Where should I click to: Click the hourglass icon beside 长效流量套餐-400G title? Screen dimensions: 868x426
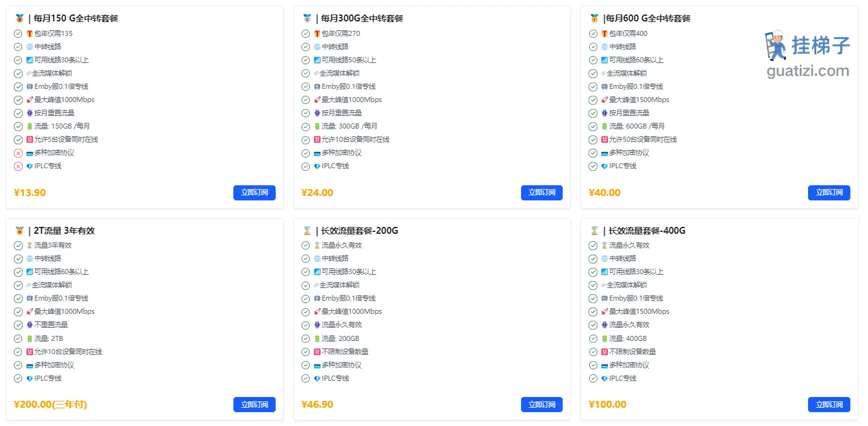[x=594, y=231]
